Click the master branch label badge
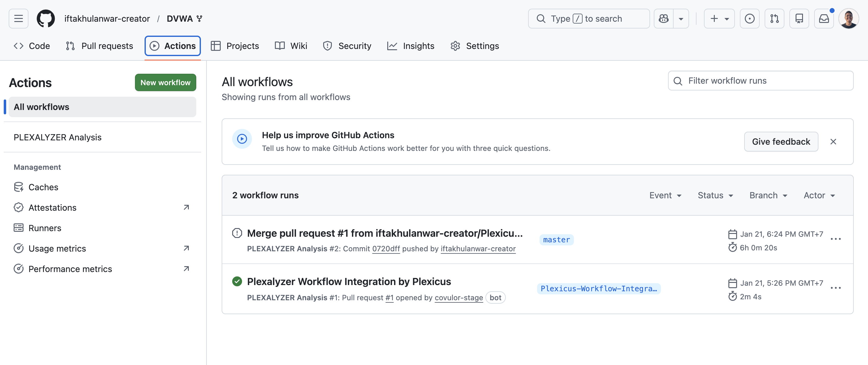Screen dimensions: 868x365 pyautogui.click(x=556, y=240)
